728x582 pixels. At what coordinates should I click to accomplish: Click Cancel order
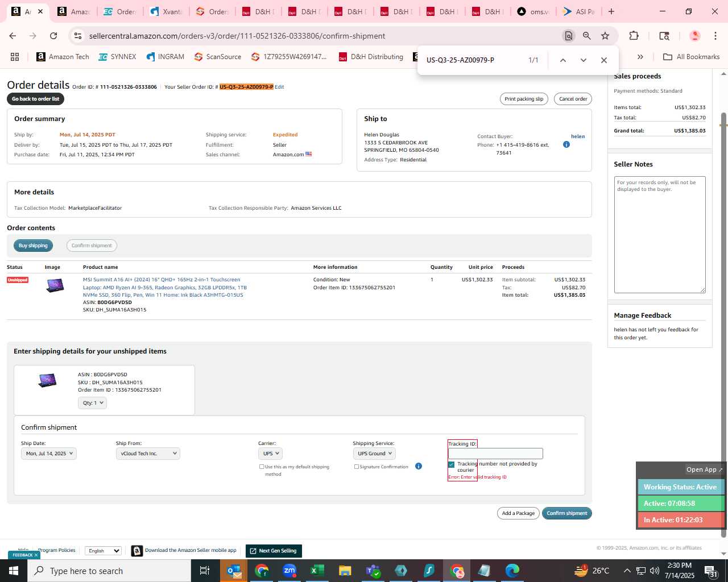point(573,99)
